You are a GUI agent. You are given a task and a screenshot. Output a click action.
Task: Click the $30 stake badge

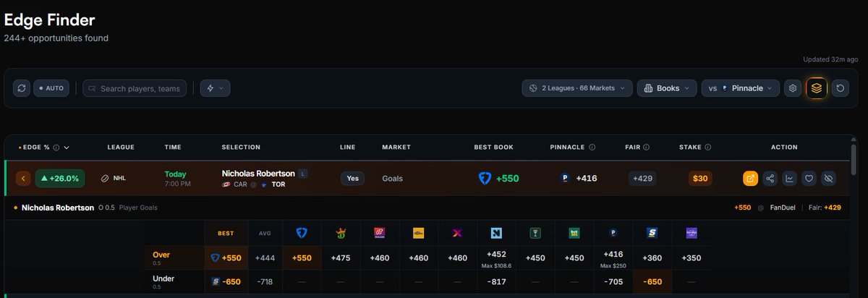700,178
